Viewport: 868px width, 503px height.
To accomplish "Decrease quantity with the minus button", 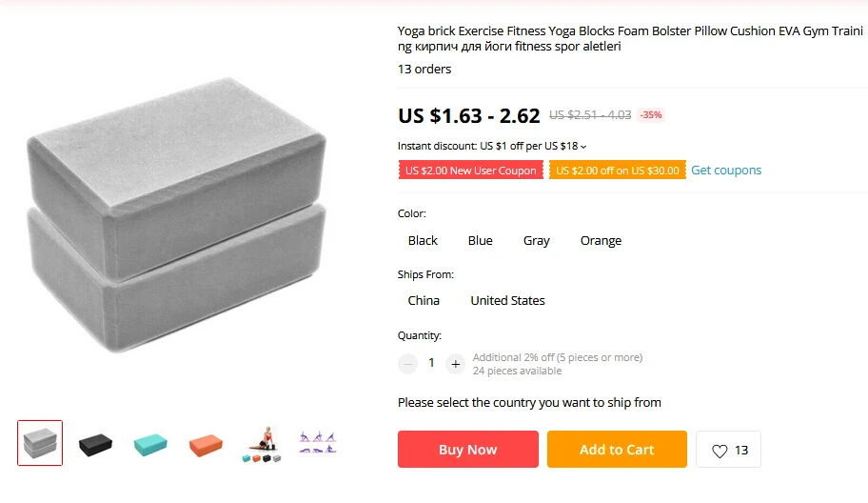I will pos(407,364).
